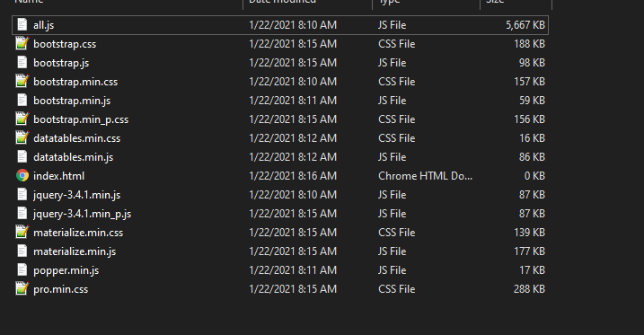Select the datatables.min.css file icon

coord(22,138)
